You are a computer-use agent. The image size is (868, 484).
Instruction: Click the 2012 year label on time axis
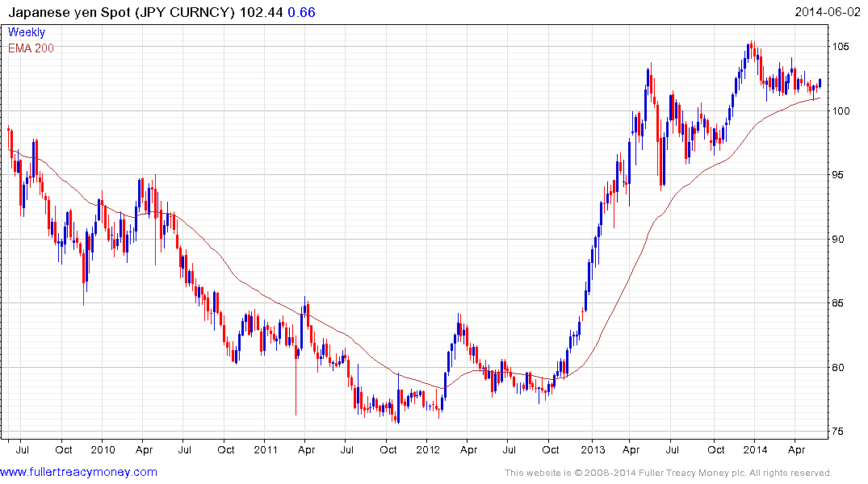[428, 449]
